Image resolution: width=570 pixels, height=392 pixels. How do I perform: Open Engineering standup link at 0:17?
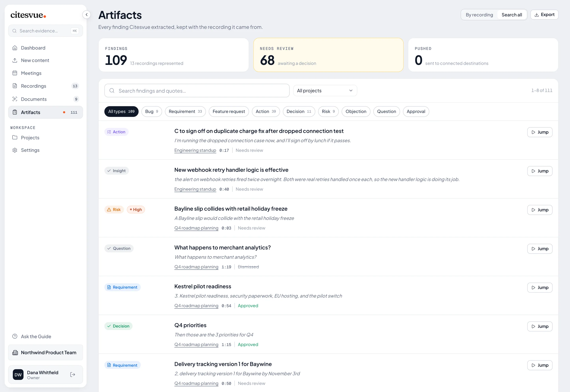[195, 150]
